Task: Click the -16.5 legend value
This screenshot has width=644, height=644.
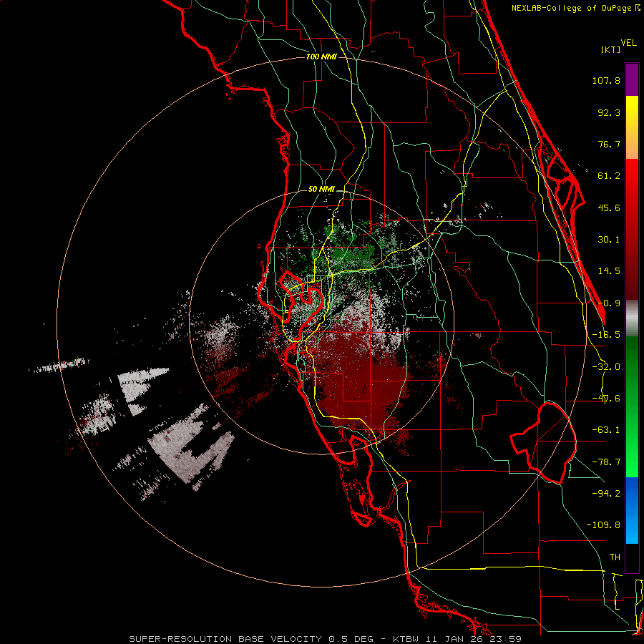Action: pos(606,335)
